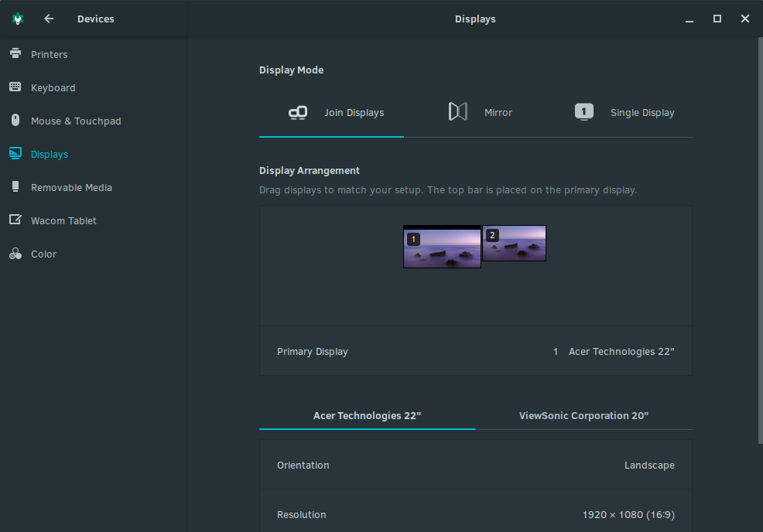Click the Mirror mode icon
The image size is (763, 532).
tap(458, 112)
